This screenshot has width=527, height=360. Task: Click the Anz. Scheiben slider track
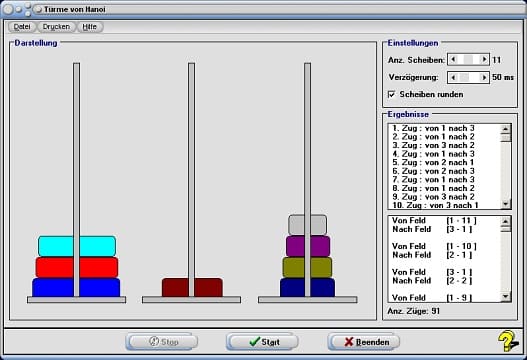click(x=469, y=59)
